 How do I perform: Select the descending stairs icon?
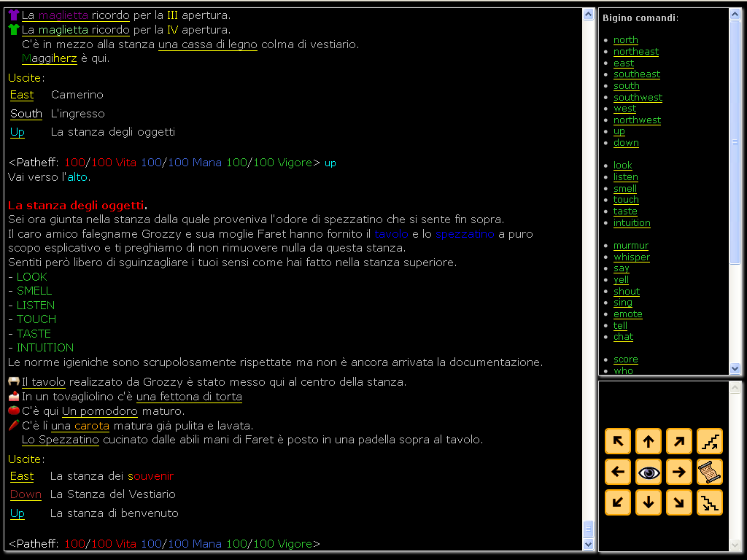pos(709,502)
